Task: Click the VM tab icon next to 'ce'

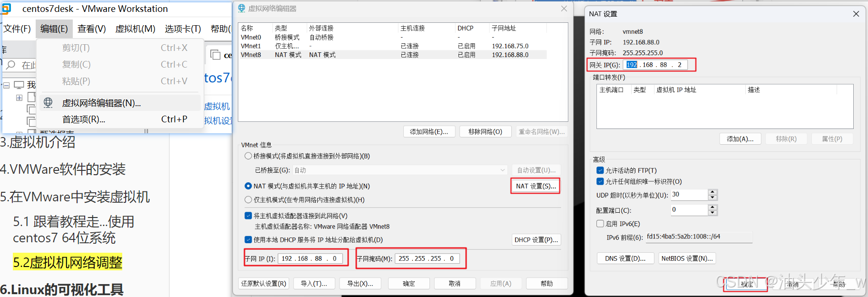Action: tap(215, 55)
